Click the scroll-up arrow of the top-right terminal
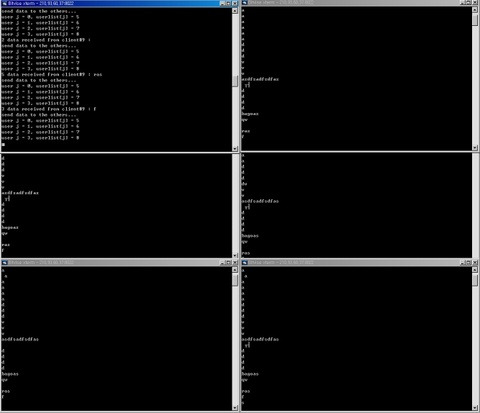This screenshot has width=480, height=413. tap(475, 10)
